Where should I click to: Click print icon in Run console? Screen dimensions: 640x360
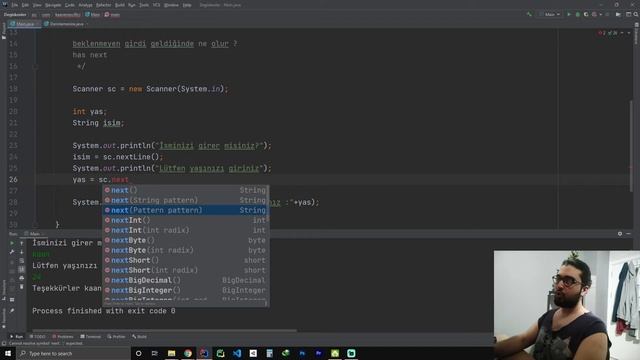click(22, 278)
